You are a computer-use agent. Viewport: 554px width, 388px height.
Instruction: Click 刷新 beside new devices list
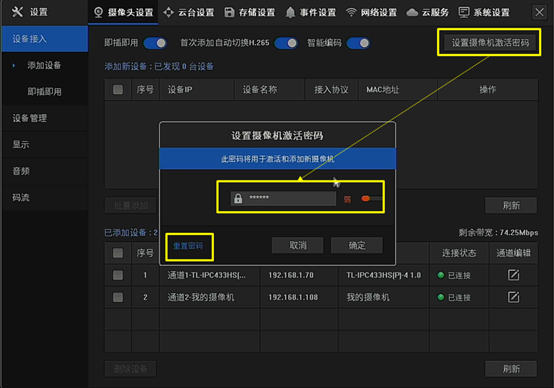[x=511, y=205]
